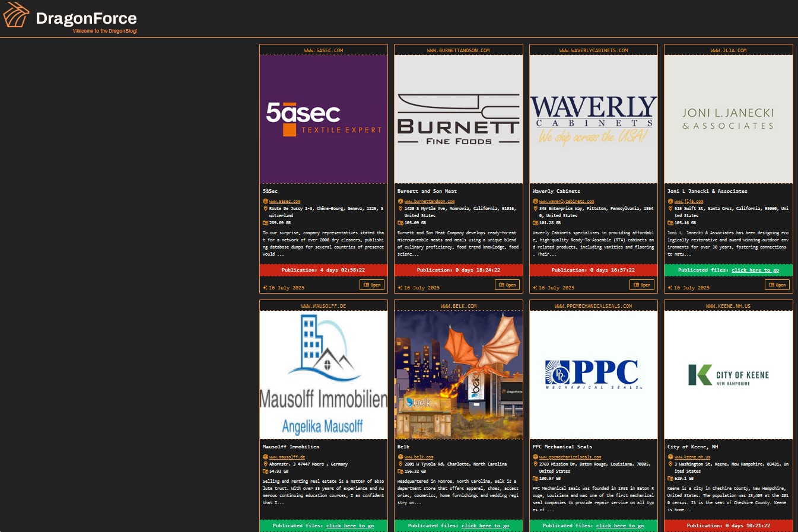798x532 pixels.
Task: Open the www.5asec.com link
Action: tap(285, 202)
